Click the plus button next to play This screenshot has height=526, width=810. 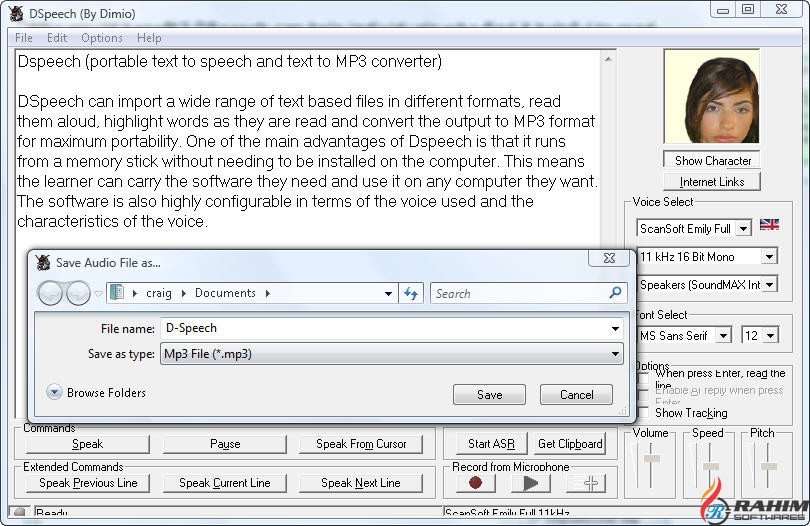[586, 483]
